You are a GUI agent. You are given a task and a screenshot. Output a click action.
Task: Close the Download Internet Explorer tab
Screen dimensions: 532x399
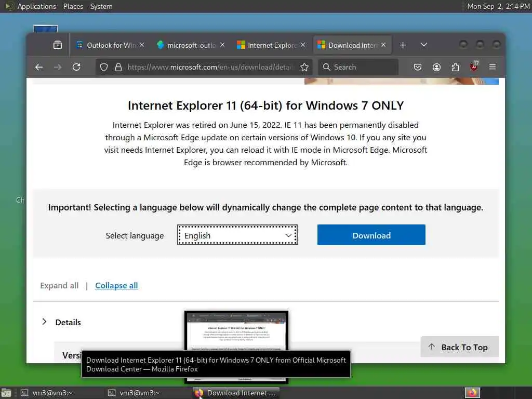(383, 45)
